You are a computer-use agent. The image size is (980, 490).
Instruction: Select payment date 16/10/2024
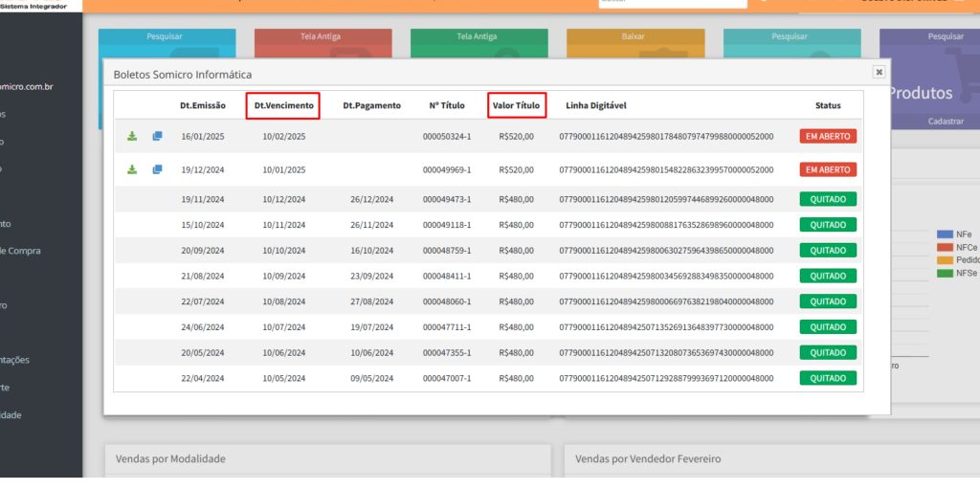click(372, 251)
